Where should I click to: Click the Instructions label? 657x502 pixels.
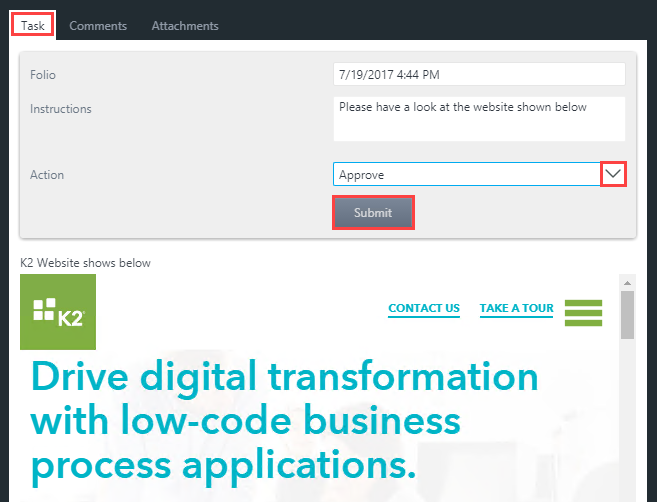coord(61,109)
